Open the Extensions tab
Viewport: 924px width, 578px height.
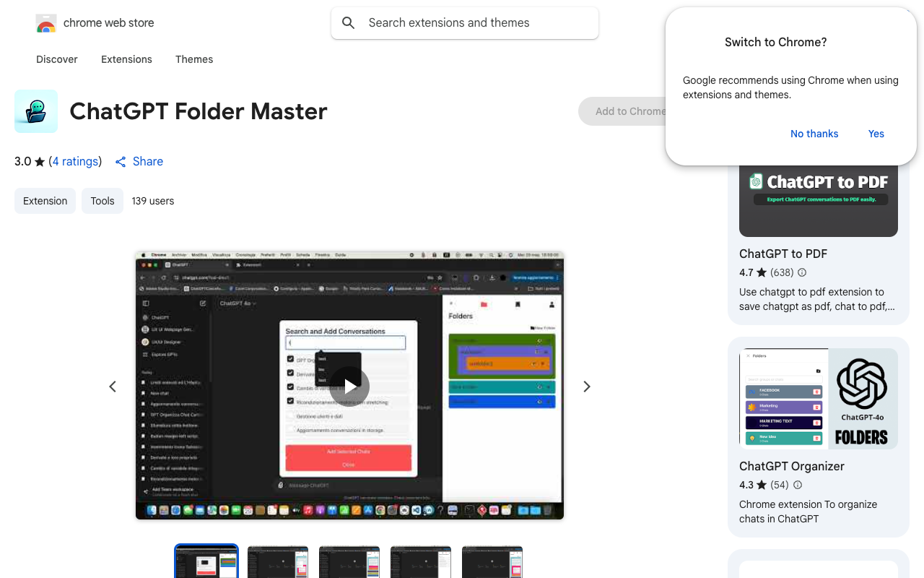click(126, 59)
